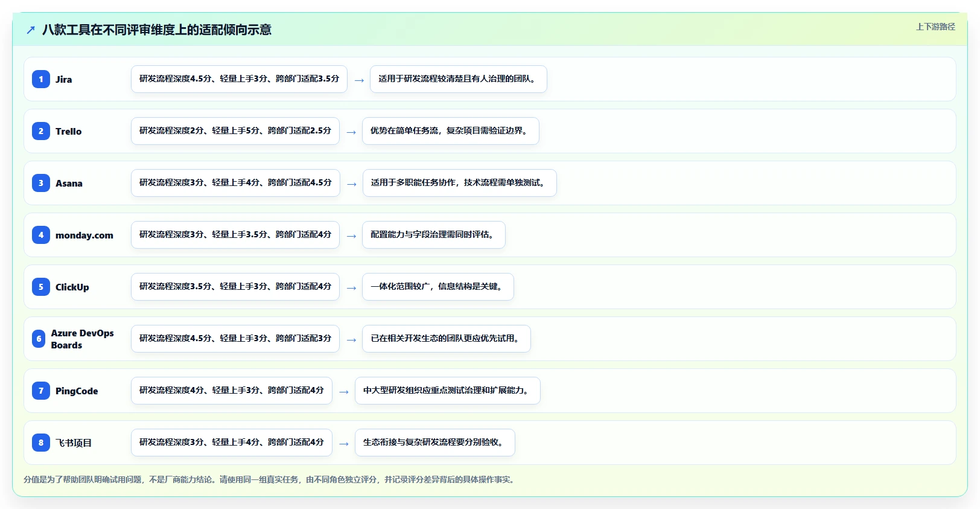Select the Trello tool name
Viewport: 980px width, 509px height.
[68, 131]
